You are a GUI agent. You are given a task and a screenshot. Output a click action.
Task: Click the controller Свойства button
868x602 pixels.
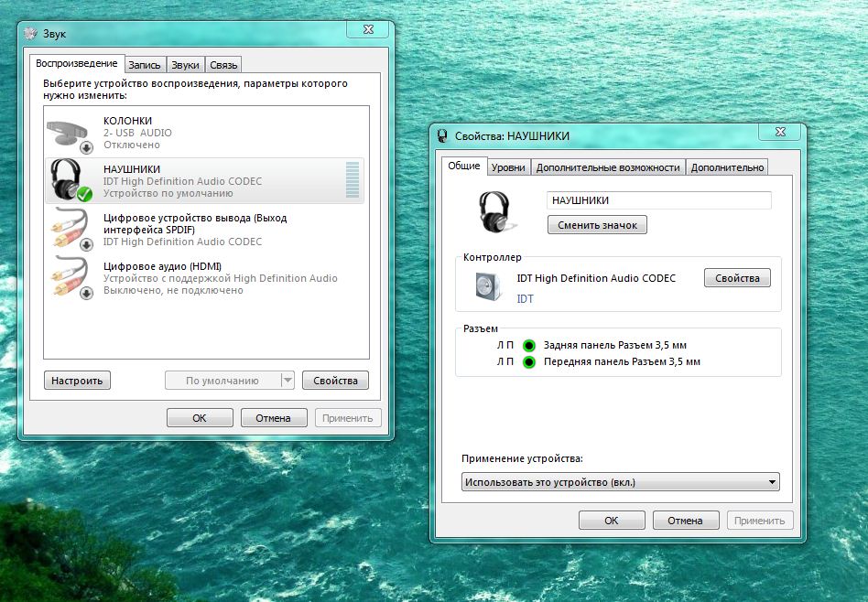pyautogui.click(x=737, y=278)
